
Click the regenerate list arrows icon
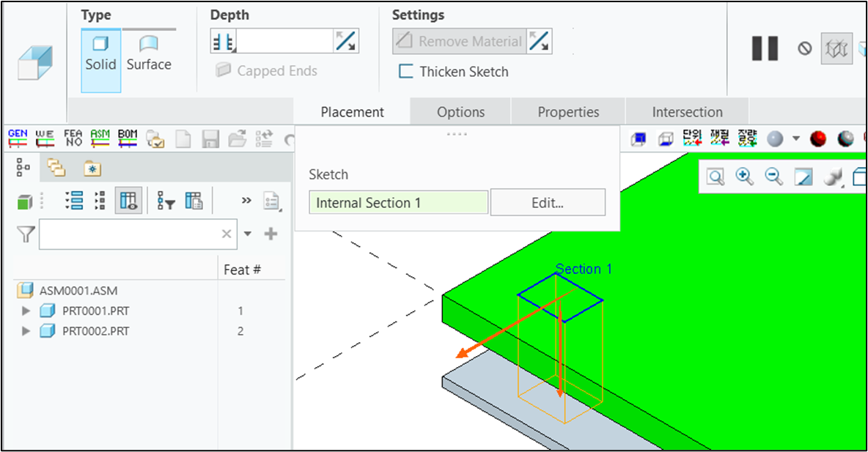[x=264, y=139]
